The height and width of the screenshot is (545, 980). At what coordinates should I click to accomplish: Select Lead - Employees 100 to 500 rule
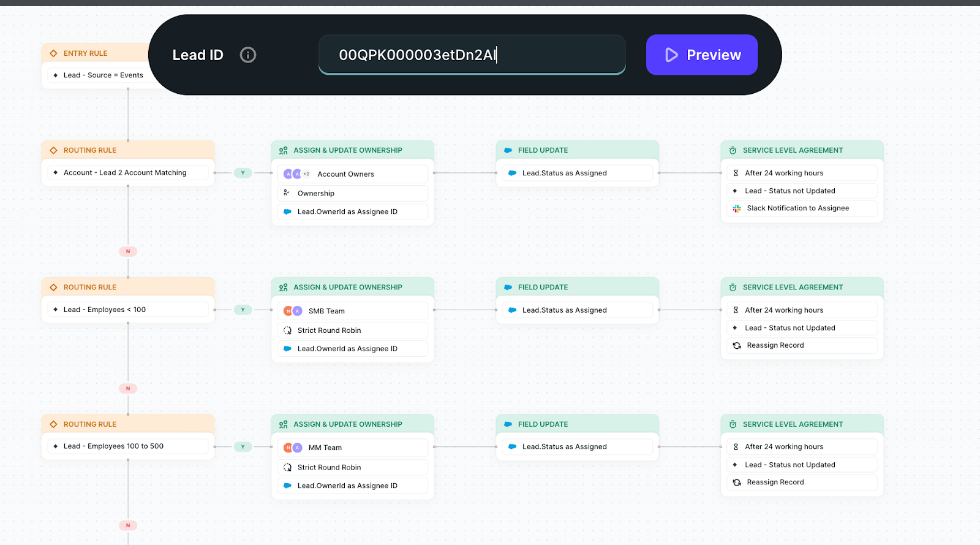[x=128, y=446]
